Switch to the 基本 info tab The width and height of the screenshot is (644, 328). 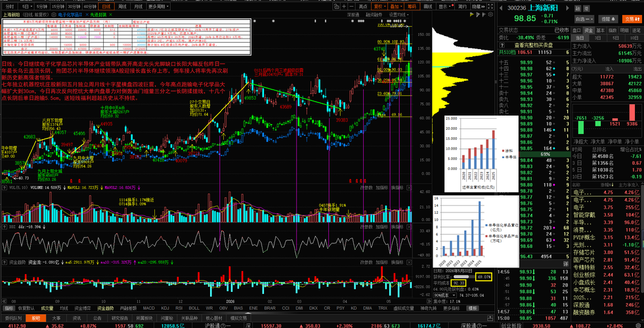point(601,30)
